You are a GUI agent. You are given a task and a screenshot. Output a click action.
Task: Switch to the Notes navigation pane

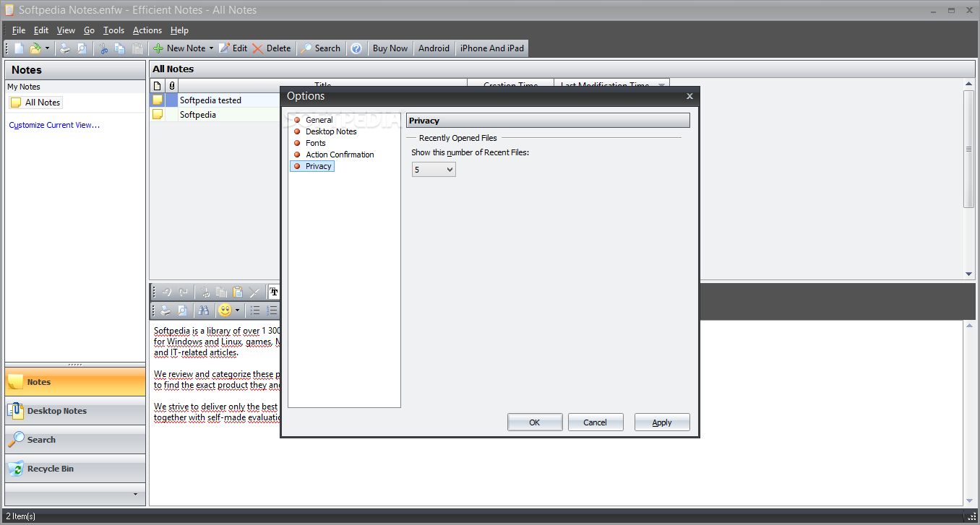pos(75,382)
